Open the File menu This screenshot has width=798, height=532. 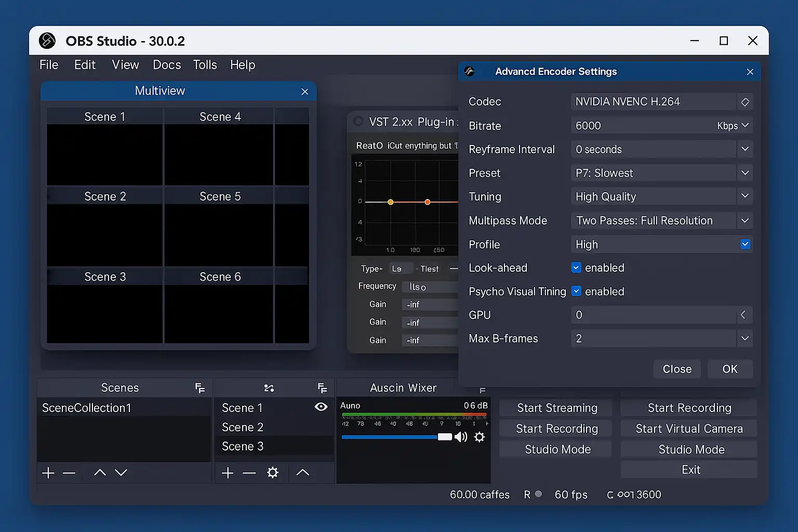(49, 65)
